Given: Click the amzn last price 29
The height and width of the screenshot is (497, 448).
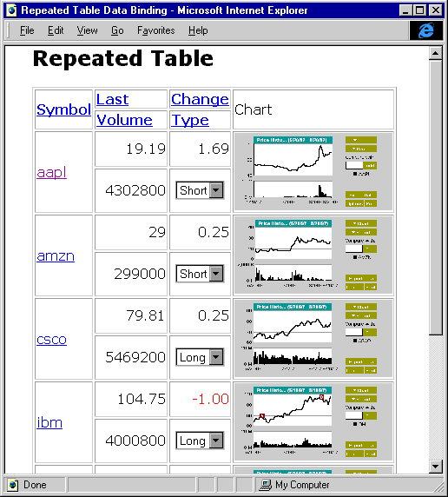Looking at the screenshot, I should pos(157,232).
